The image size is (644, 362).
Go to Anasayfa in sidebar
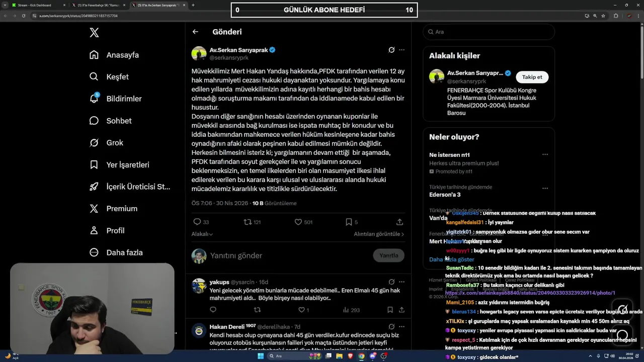coord(114,55)
